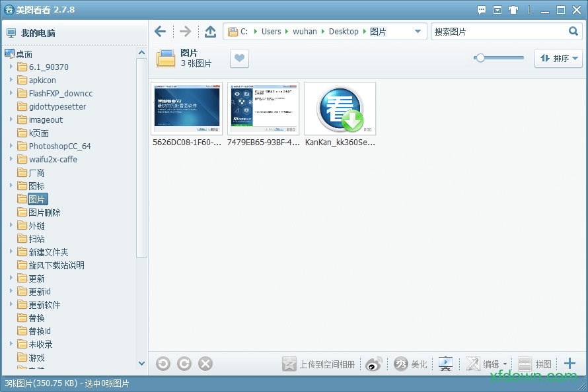Start slideshow presentation icon

tap(446, 364)
